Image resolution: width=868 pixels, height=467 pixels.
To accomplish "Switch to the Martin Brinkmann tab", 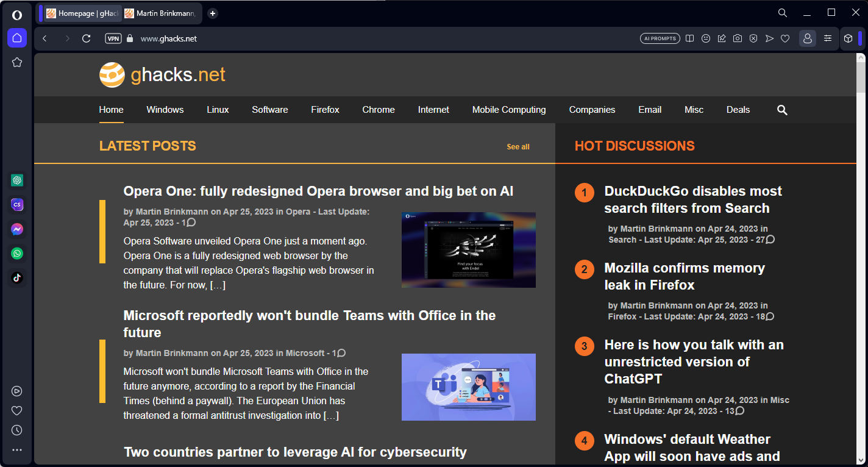I will tap(160, 12).
